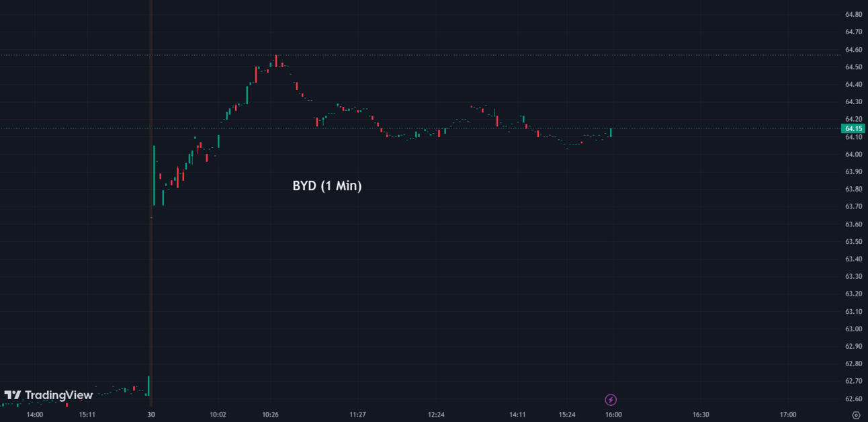Click the 15:11 time axis label
This screenshot has width=868, height=422.
tap(87, 415)
